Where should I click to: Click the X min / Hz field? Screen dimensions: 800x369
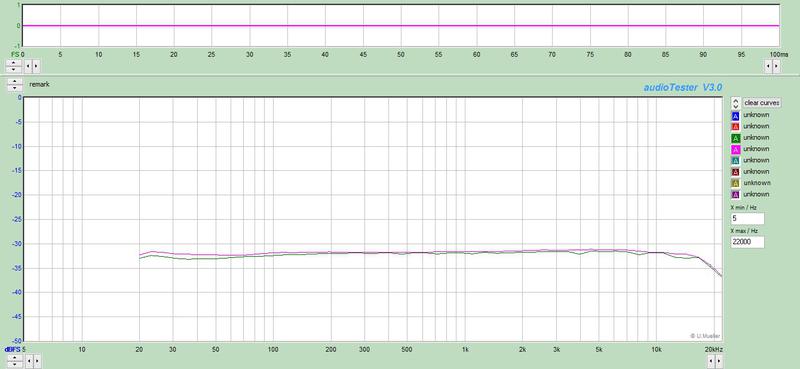tap(747, 218)
